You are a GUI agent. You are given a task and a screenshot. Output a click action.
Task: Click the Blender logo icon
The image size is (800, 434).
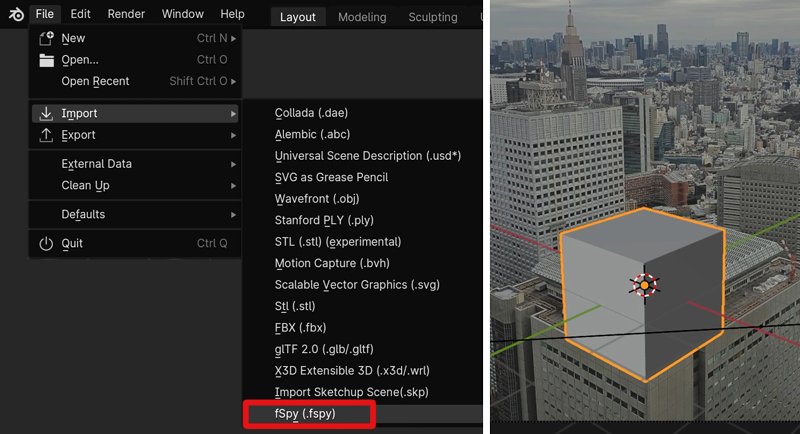(x=16, y=14)
